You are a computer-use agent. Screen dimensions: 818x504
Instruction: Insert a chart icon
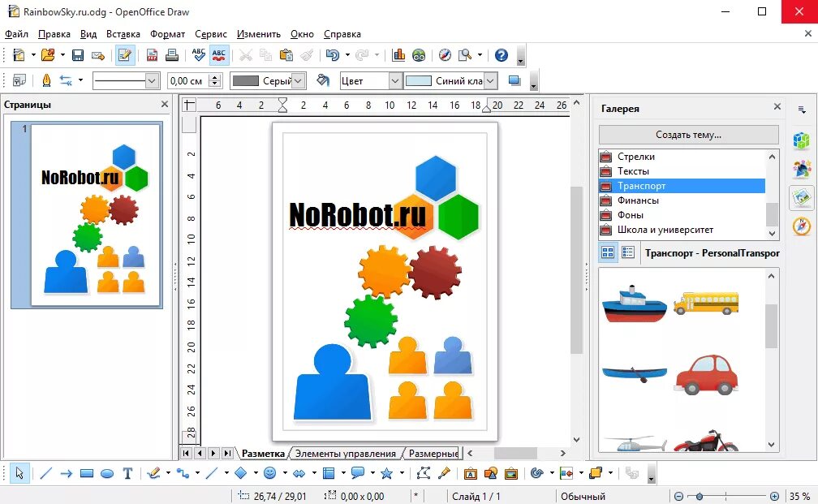tap(398, 55)
